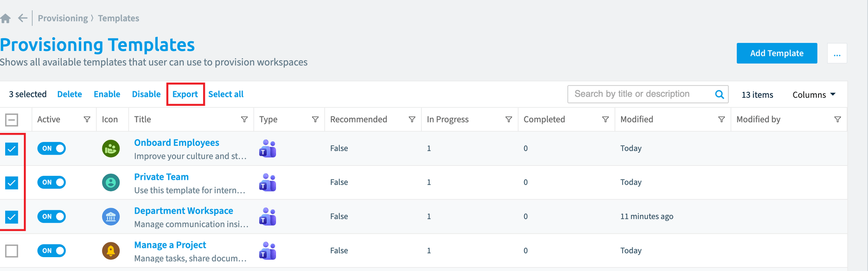Open the Department Workspace template
This screenshot has height=271, width=868.
coord(184,211)
